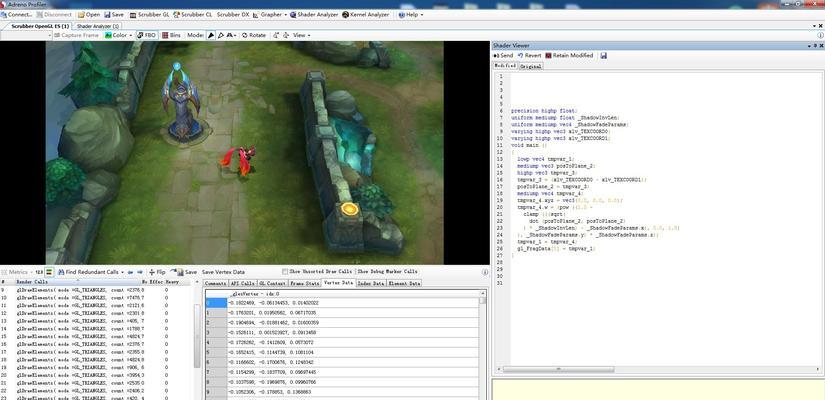825x400 pixels.
Task: Click the icon just before View
Action: tap(286, 35)
